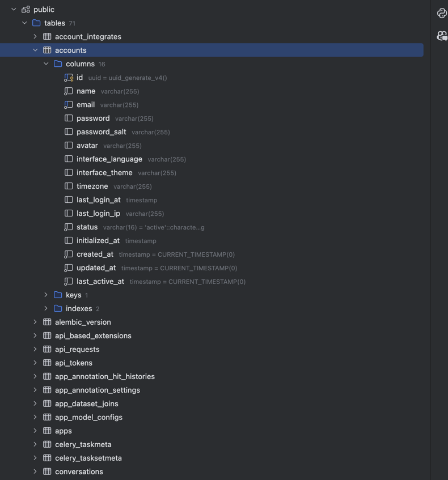
Task: Collapse the columns folder
Action: [46, 64]
